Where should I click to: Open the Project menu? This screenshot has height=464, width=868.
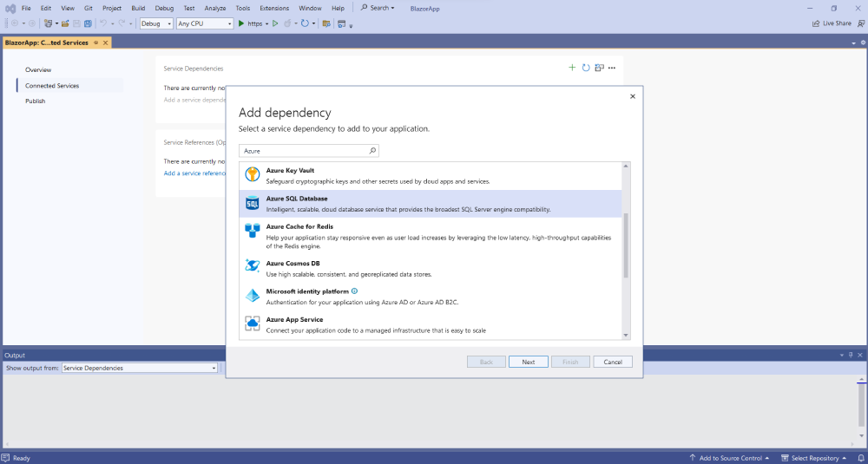(x=112, y=9)
